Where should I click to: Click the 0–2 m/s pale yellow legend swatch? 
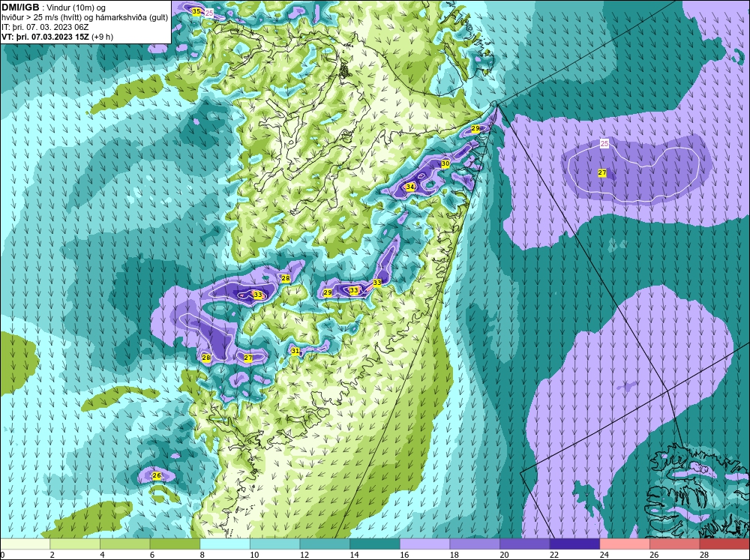point(25,544)
